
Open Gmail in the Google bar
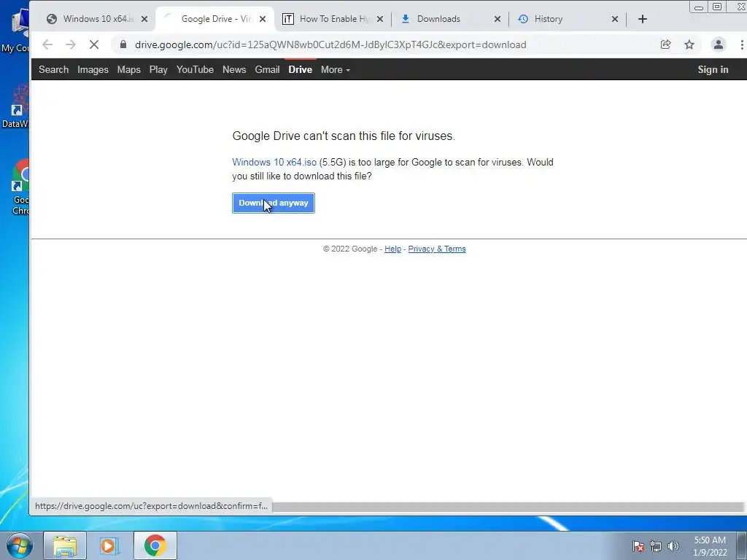[x=267, y=69]
